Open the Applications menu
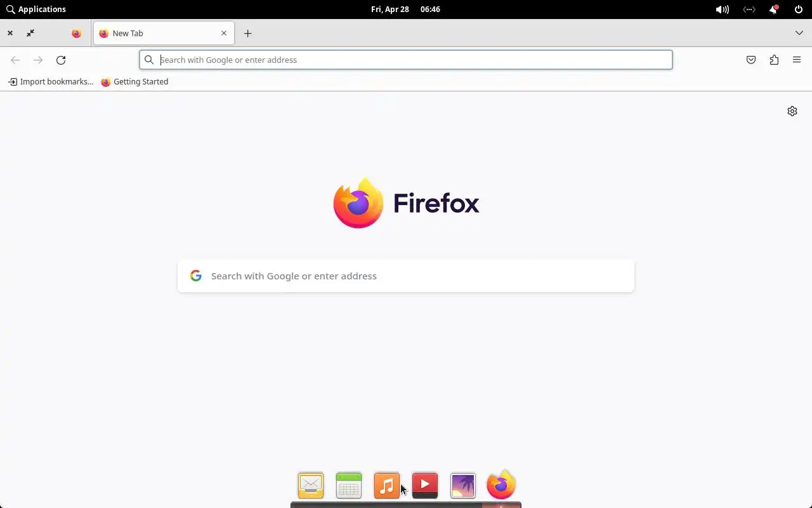 36,10
